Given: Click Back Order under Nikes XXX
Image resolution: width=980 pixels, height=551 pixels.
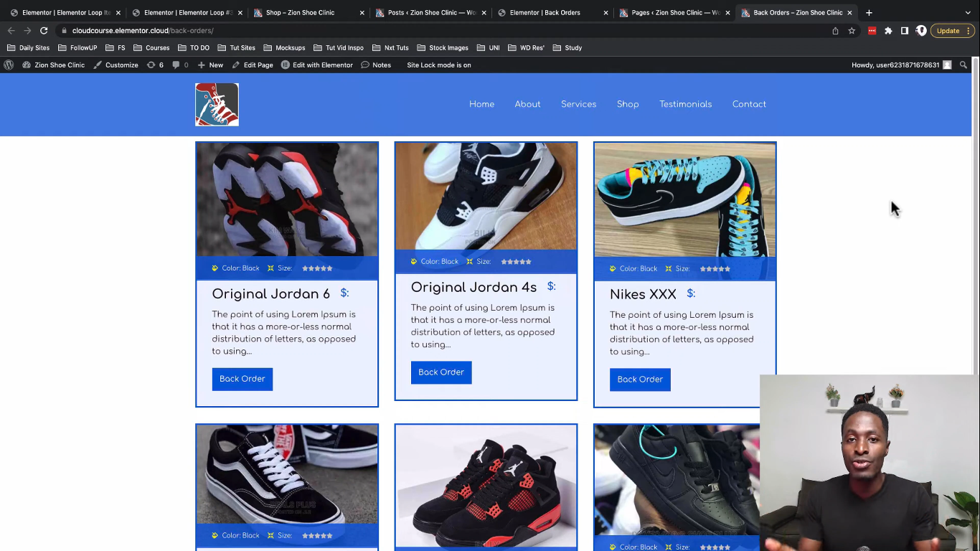Looking at the screenshot, I should [x=640, y=380].
